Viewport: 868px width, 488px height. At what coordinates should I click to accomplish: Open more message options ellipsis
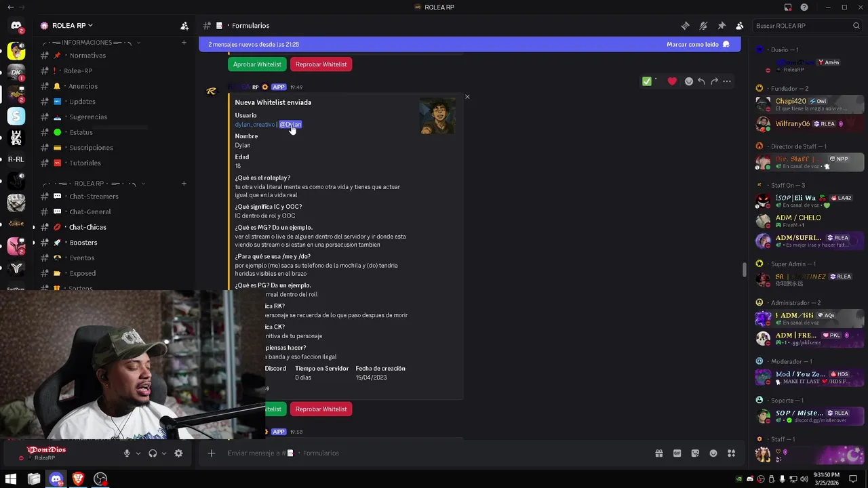(x=727, y=81)
